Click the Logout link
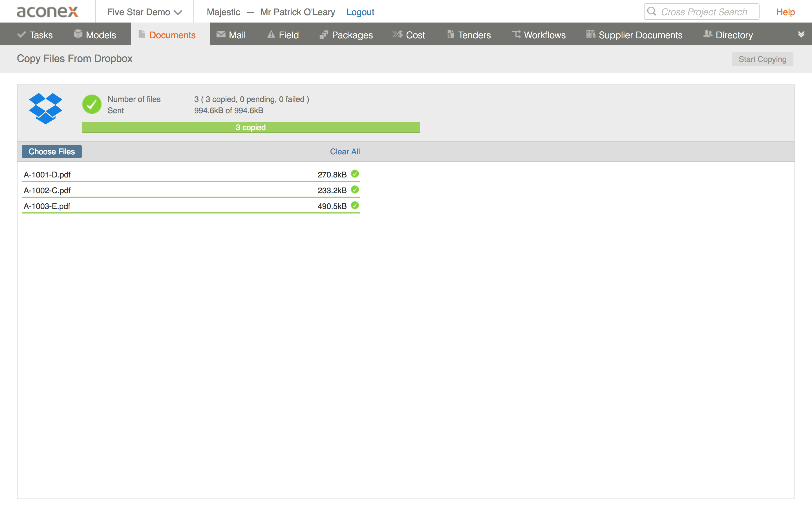This screenshot has width=812, height=507. (360, 12)
